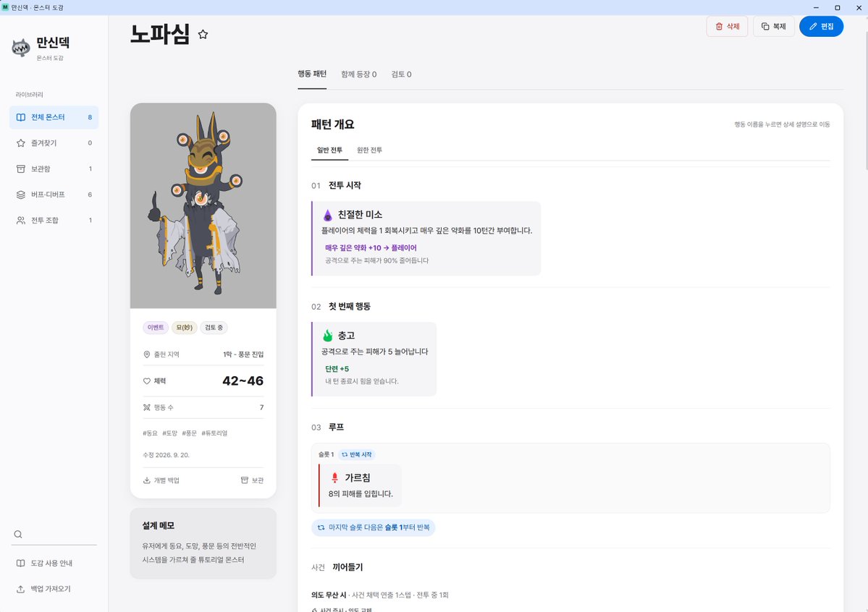Click the red attack icon beside 가르침
The width and height of the screenshot is (868, 612).
[334, 477]
